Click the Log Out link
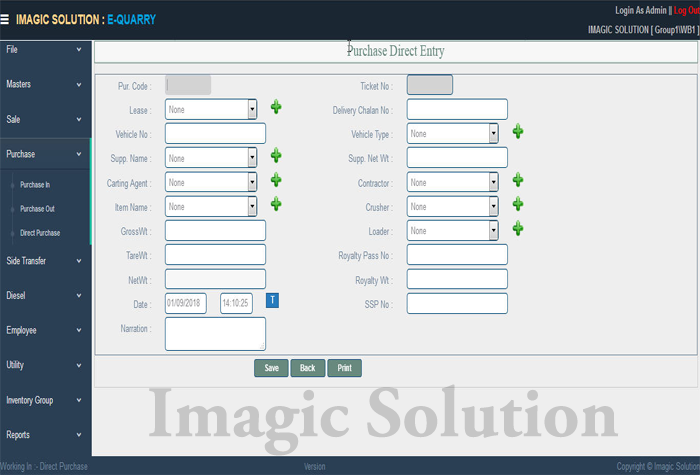Viewport: 700px width, 476px height. [687, 10]
